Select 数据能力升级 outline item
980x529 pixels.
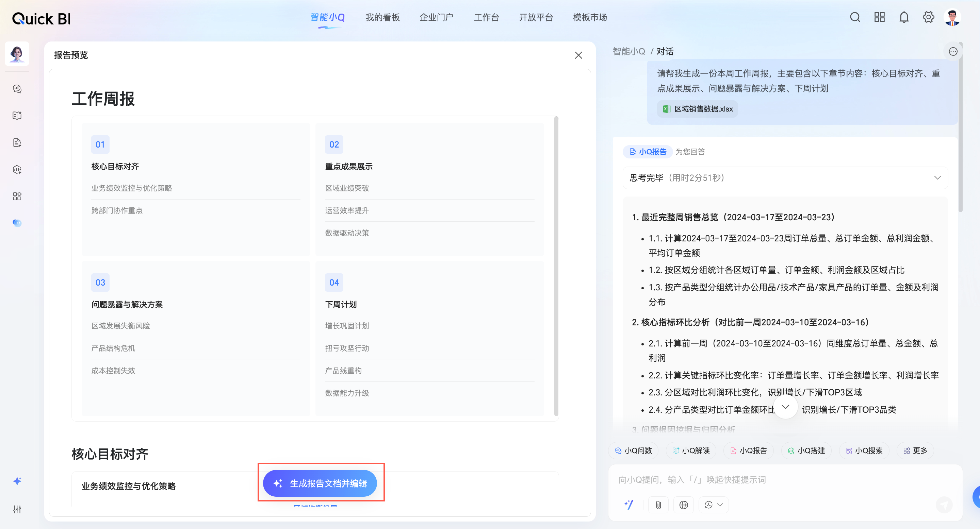coord(347,393)
